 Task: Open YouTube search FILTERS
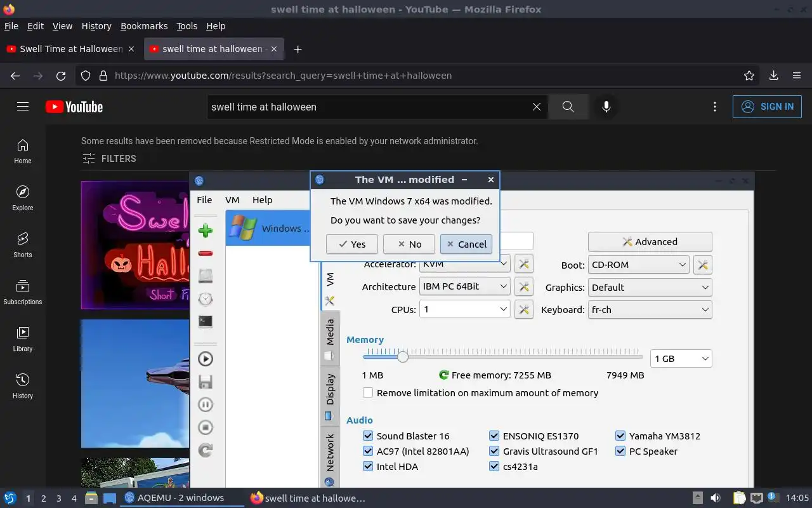(x=109, y=159)
